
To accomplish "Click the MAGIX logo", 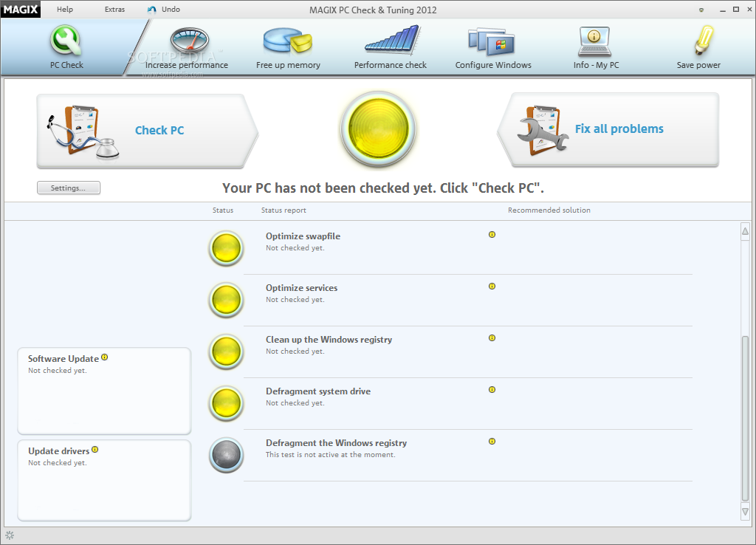I will coord(21,9).
